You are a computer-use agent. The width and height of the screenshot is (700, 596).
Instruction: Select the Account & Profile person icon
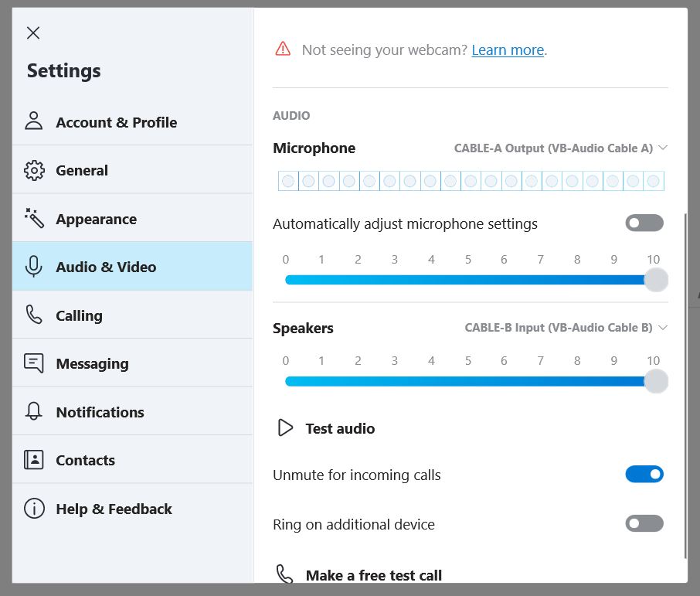(32, 121)
